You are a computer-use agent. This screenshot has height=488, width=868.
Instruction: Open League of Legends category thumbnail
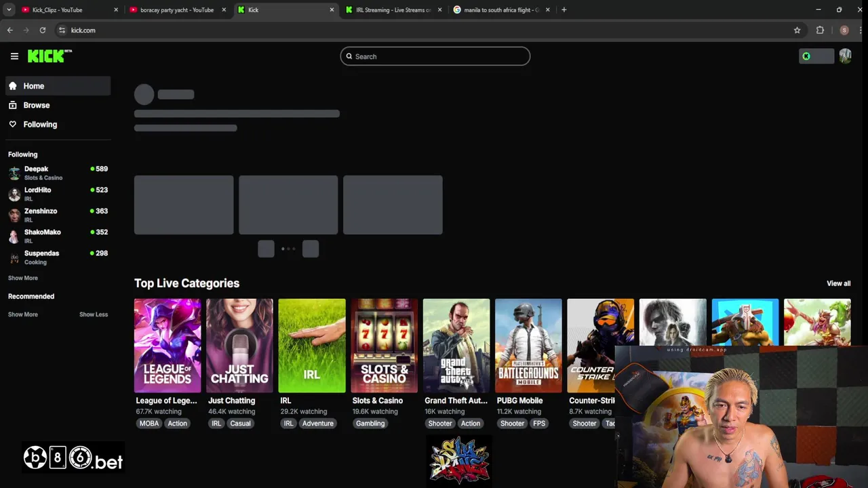167,346
